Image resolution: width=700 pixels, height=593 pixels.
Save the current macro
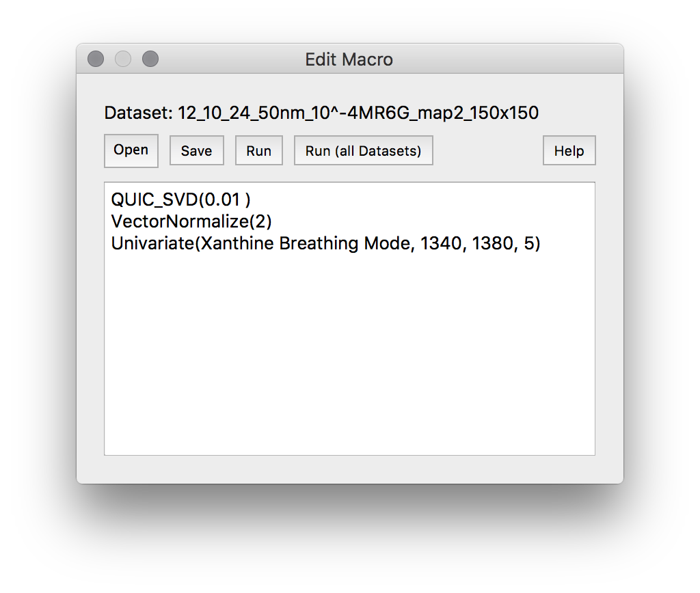tap(196, 150)
